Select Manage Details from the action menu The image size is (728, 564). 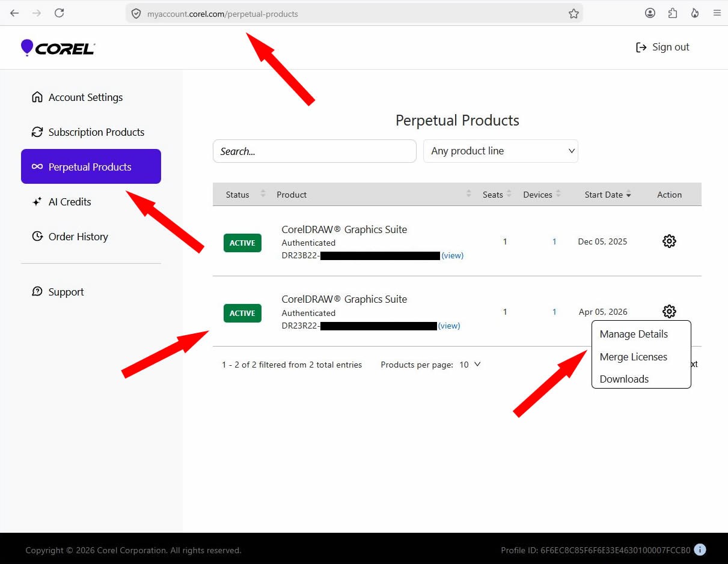click(x=634, y=334)
